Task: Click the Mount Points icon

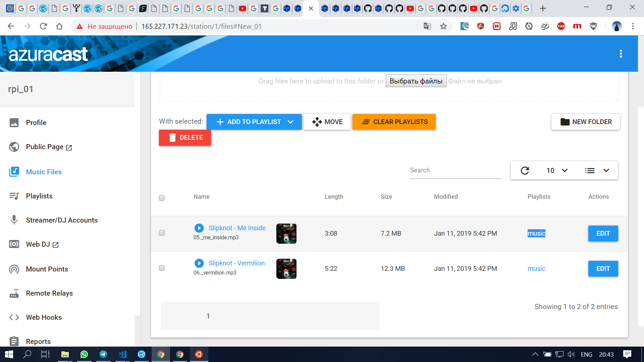Action: click(x=14, y=269)
